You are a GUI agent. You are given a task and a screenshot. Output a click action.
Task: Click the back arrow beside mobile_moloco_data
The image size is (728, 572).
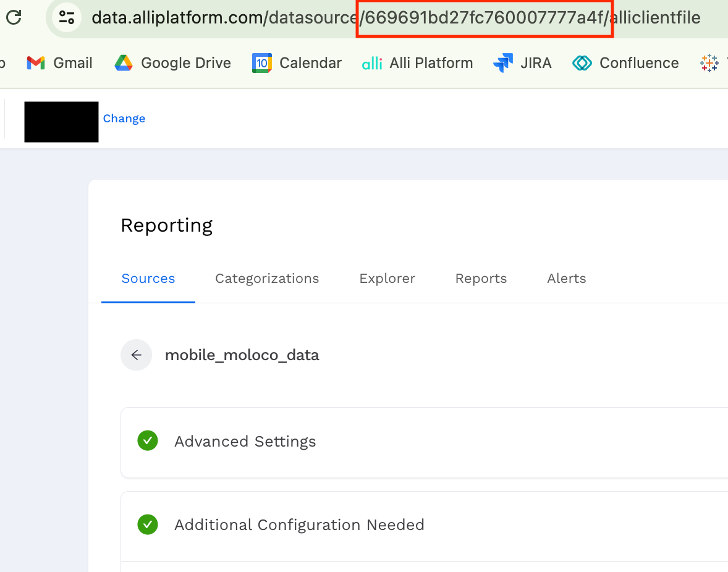(137, 355)
